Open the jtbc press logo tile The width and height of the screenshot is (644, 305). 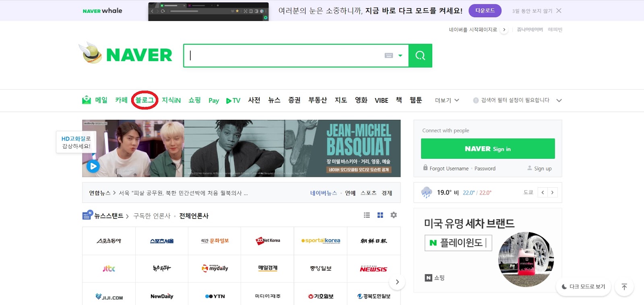pyautogui.click(x=109, y=268)
